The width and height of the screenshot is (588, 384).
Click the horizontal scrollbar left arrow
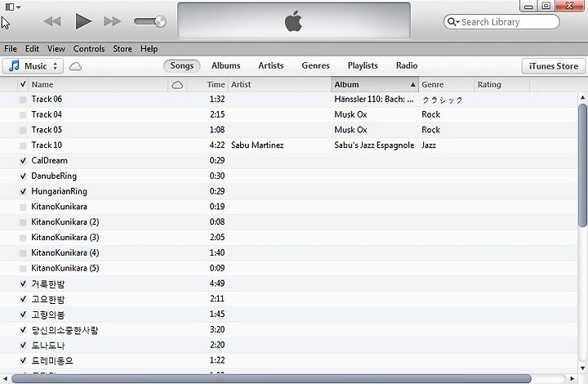tap(5, 378)
